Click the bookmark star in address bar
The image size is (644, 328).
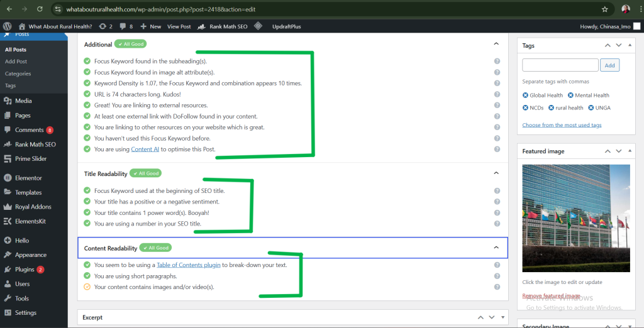point(604,9)
